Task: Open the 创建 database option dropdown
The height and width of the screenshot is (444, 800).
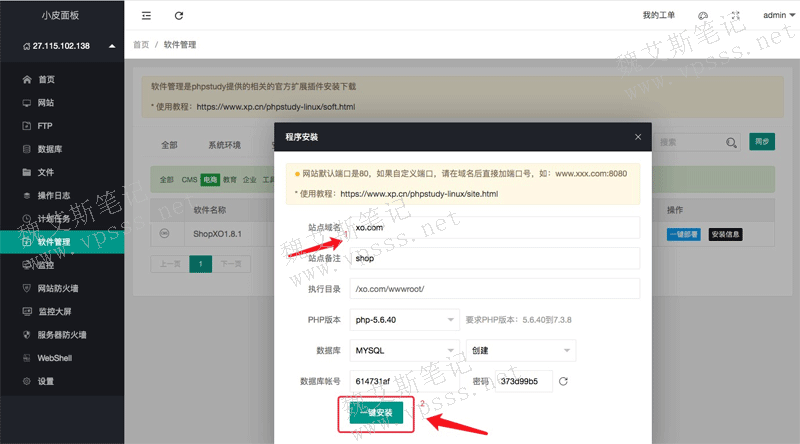Action: [x=520, y=351]
